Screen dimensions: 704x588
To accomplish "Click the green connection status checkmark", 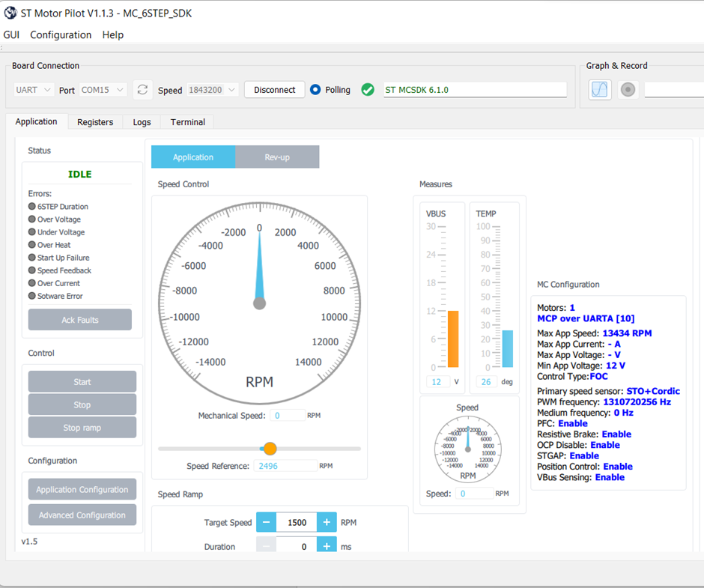I will point(368,90).
